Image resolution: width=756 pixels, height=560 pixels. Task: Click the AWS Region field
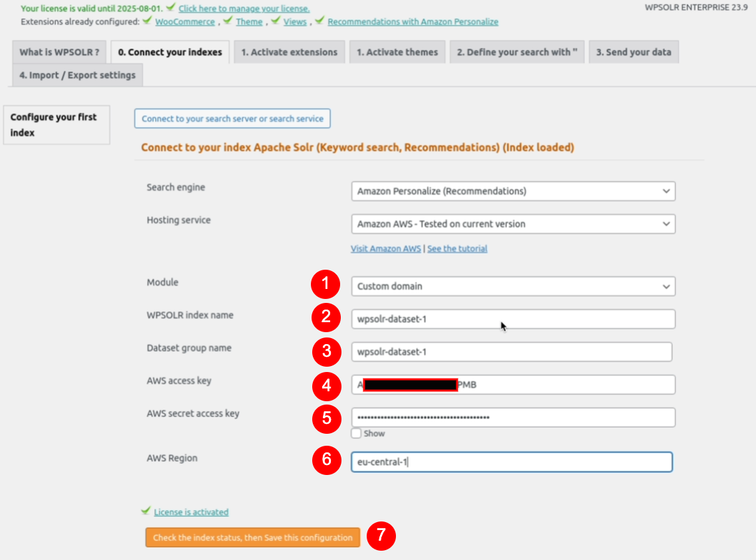[x=512, y=462]
